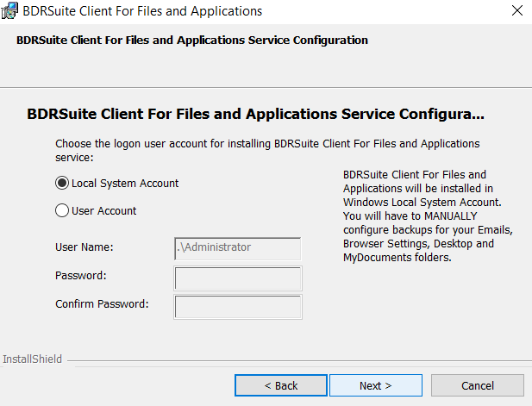Image resolution: width=532 pixels, height=406 pixels.
Task: Click the 'Choose the logon user account' instruction text
Action: tap(267, 150)
